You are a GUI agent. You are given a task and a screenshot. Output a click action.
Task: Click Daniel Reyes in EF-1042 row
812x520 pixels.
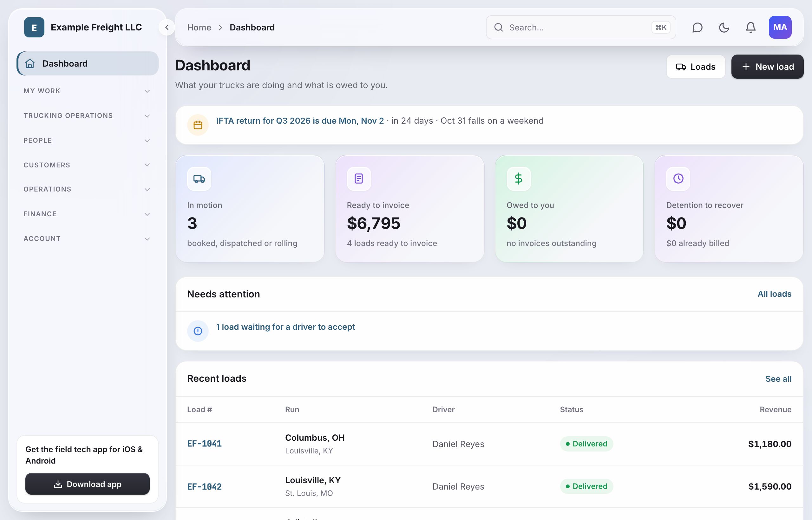tap(458, 486)
